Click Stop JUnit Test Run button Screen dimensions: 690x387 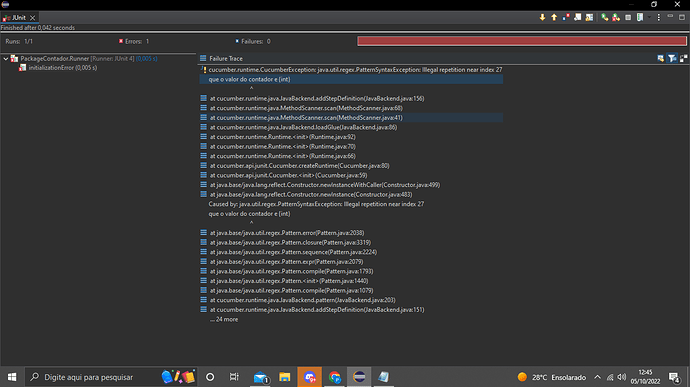(x=628, y=17)
